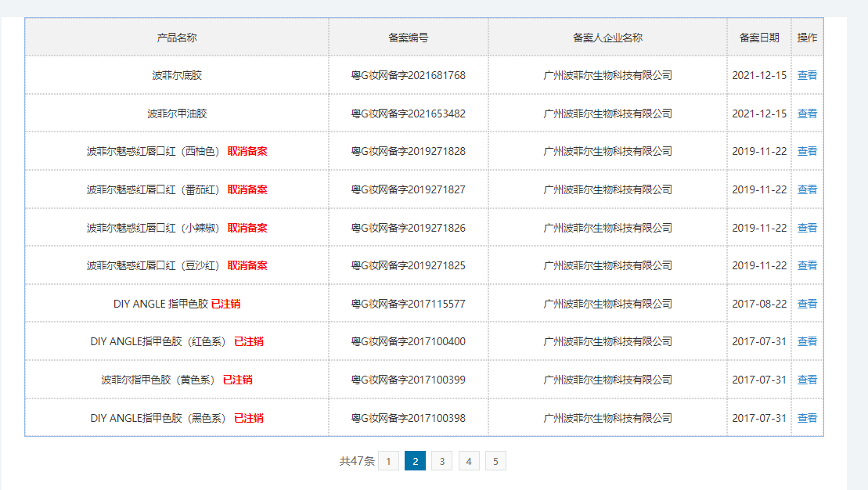Screen dimensions: 868x490
Task: Select product name 波菲尔魅惑红唇口红（西柚色）
Action: coord(155,151)
